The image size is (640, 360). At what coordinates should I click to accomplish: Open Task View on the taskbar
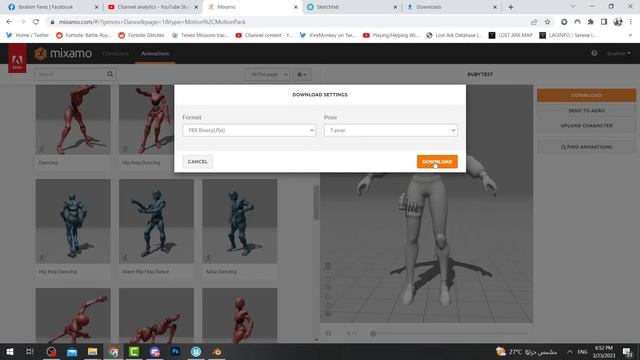pos(29,351)
